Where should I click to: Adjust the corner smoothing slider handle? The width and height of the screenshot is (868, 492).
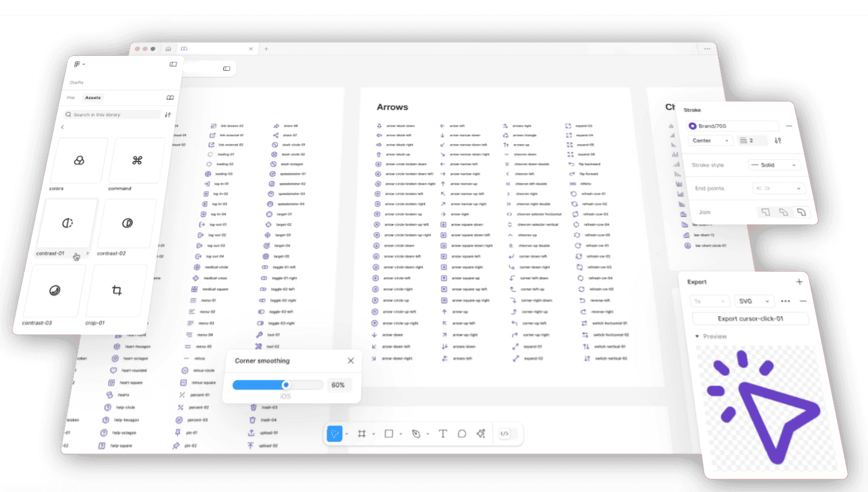[286, 385]
